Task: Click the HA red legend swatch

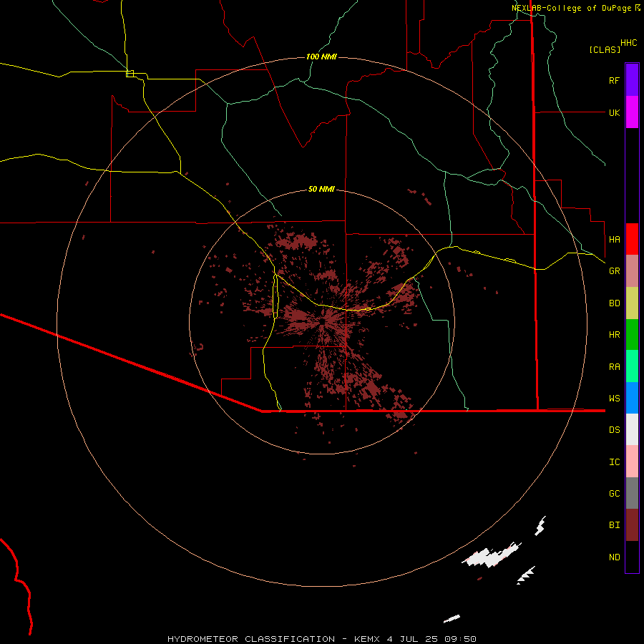Action: [632, 239]
